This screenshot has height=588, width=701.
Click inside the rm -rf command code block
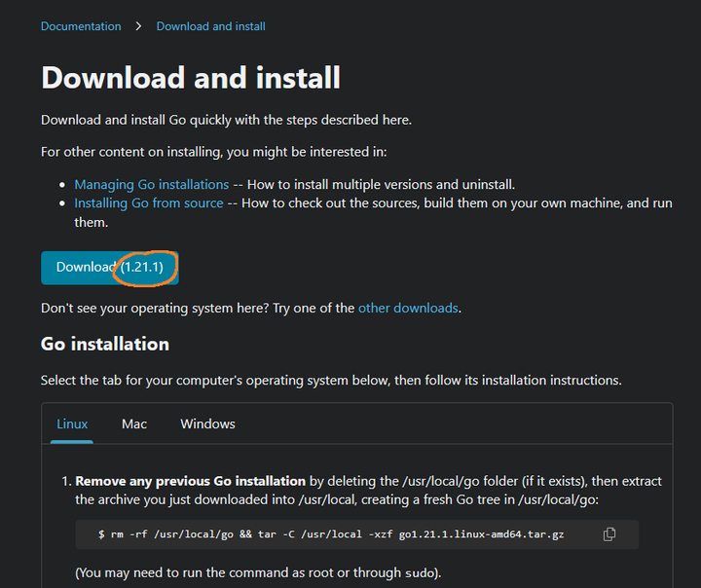pos(331,534)
